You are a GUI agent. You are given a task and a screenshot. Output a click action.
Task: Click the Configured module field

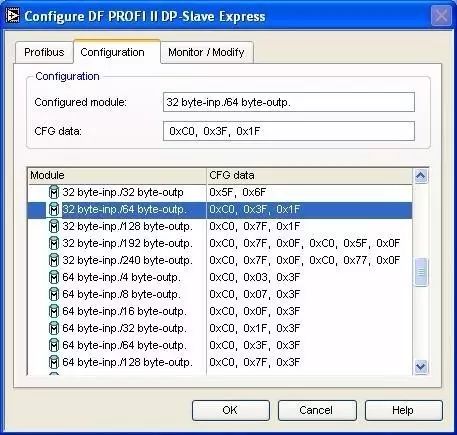[289, 102]
